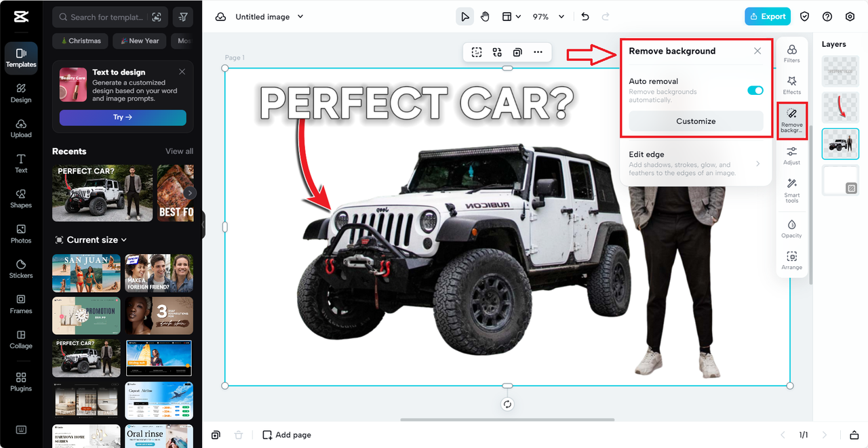The width and height of the screenshot is (868, 448).
Task: Close the Text to design card
Action: pos(182,72)
